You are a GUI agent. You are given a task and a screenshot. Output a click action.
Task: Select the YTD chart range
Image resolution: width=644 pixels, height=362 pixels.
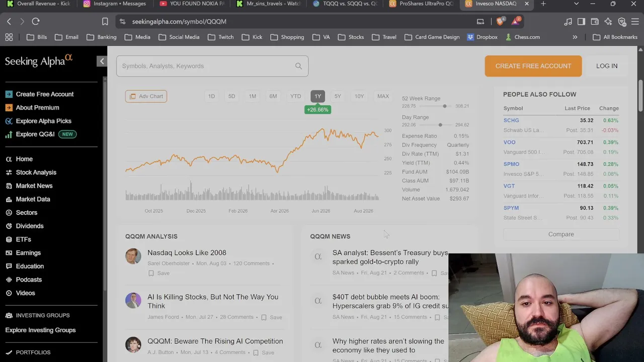coord(295,96)
